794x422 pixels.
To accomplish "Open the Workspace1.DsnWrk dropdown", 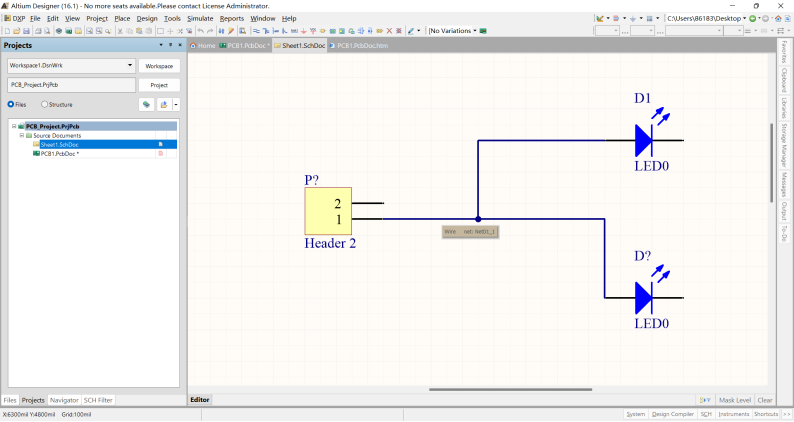I will 130,66.
